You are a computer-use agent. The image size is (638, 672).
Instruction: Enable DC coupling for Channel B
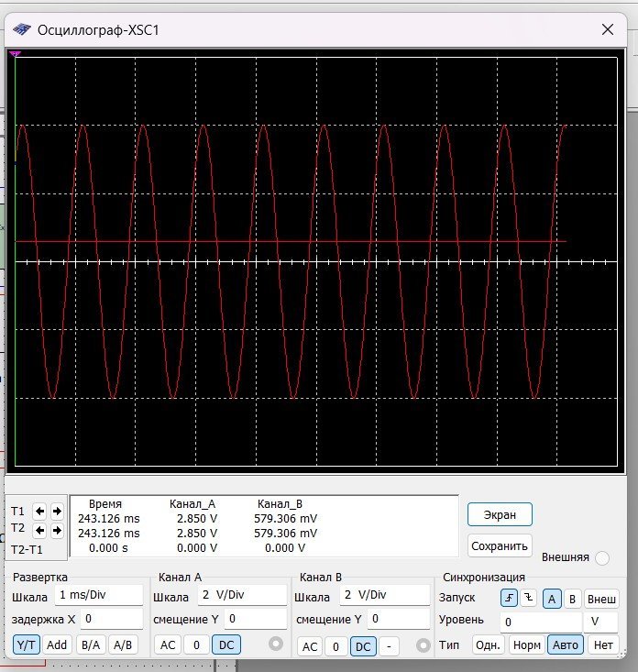tap(363, 646)
